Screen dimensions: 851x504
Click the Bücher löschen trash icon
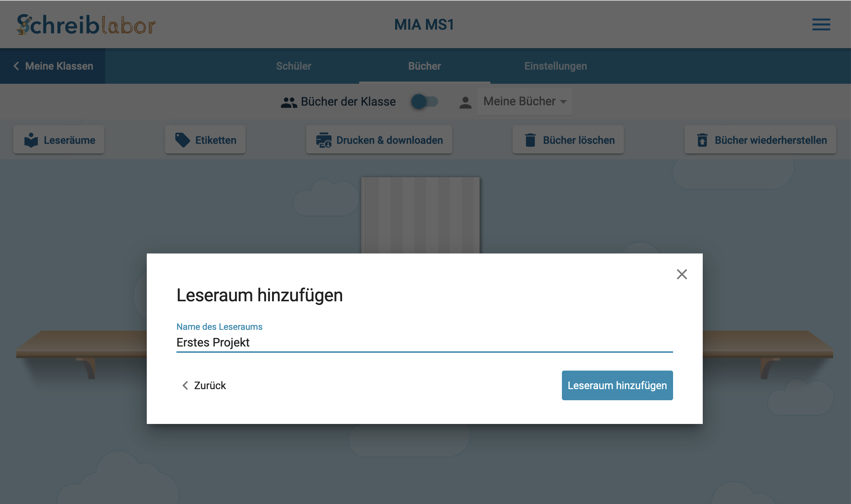(530, 140)
